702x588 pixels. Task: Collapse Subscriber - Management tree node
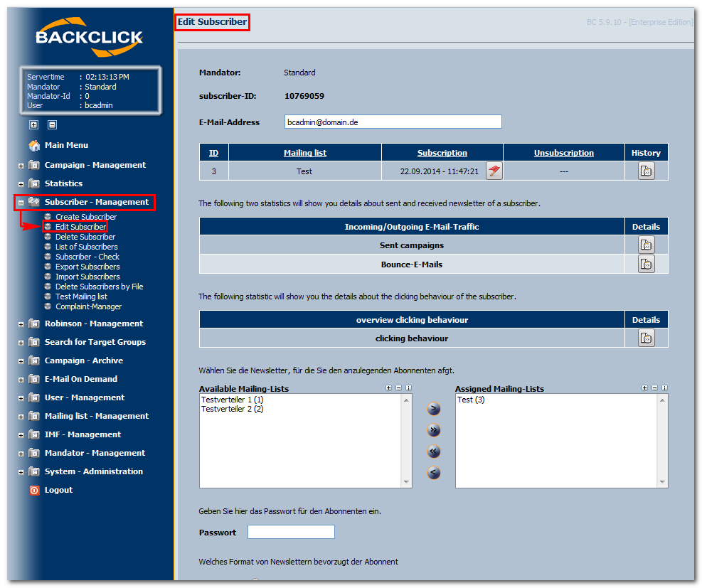click(21, 203)
